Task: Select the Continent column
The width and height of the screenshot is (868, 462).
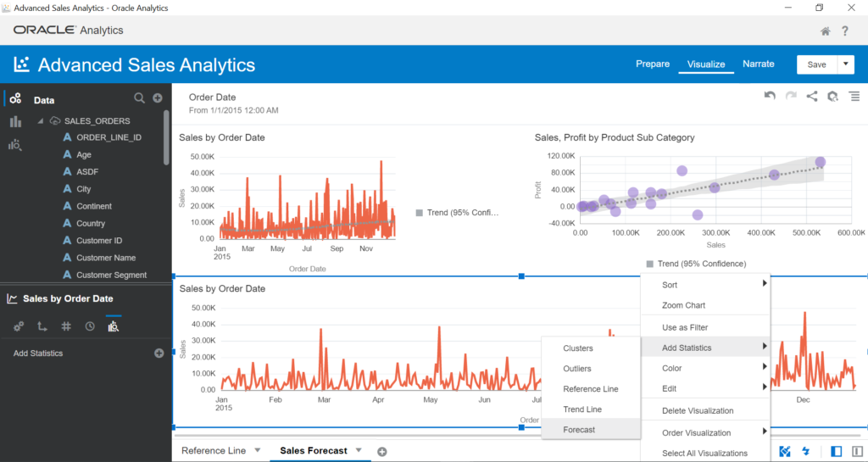Action: (x=94, y=206)
